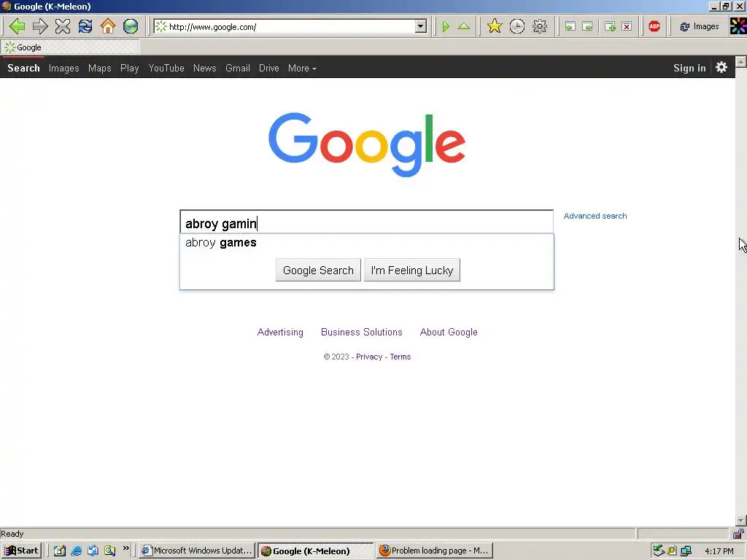This screenshot has height=560, width=747.
Task: Open the Advertising link
Action: point(280,332)
